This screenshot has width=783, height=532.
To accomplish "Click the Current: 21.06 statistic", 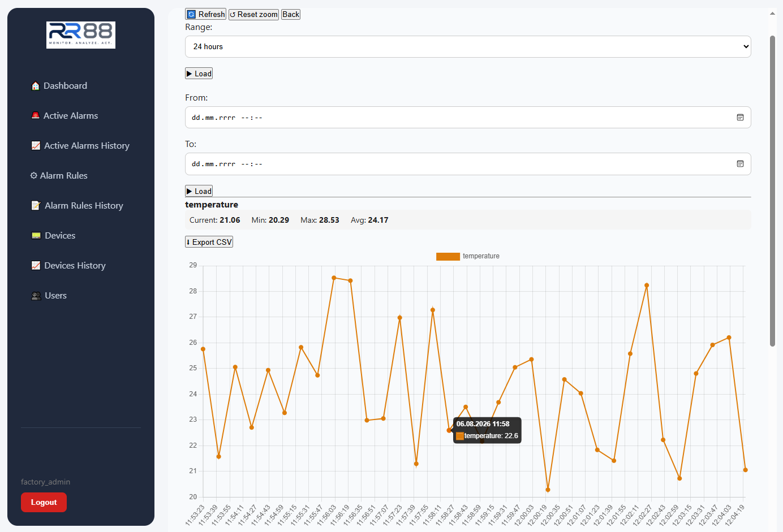I will 214,220.
